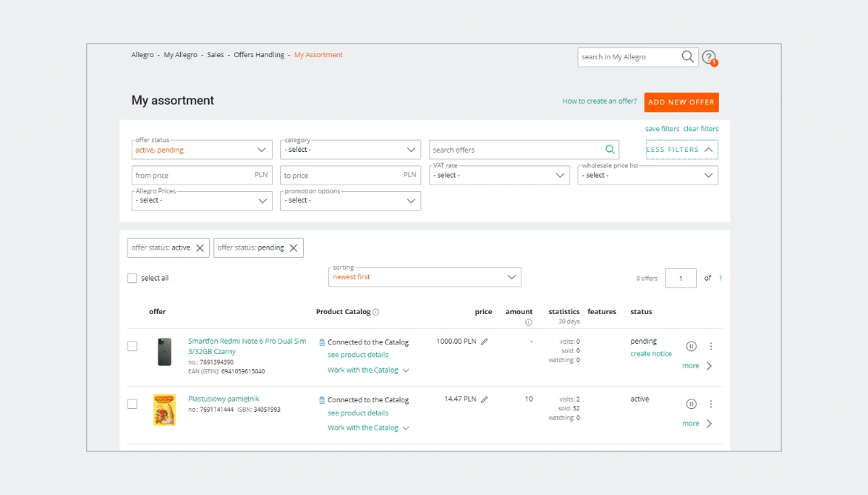Click the 'EAN (GTIN): 6941059615040' text

(226, 371)
